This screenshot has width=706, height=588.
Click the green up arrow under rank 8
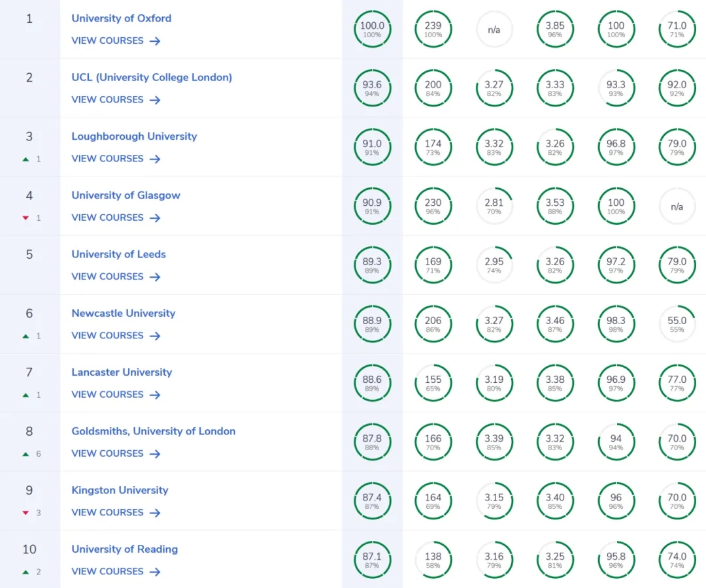(x=25, y=454)
